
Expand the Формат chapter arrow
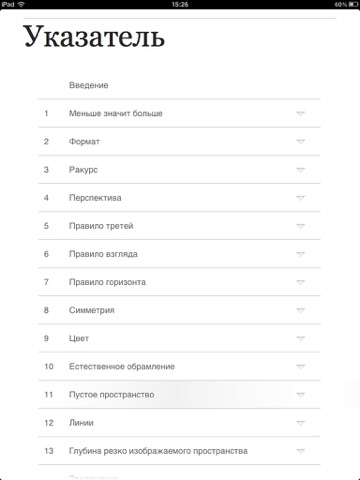[x=300, y=142]
